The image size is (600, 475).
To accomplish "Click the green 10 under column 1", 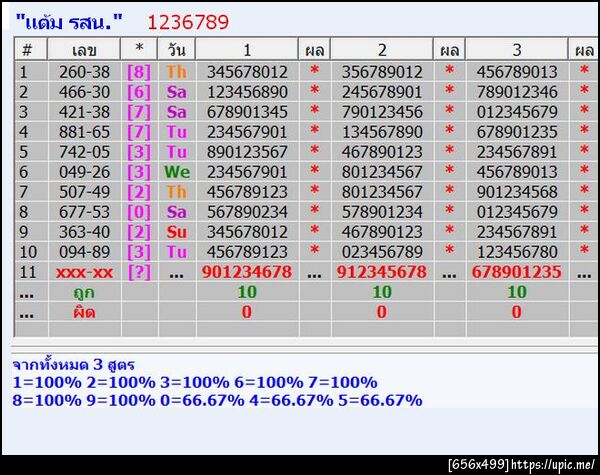I will tap(247, 292).
